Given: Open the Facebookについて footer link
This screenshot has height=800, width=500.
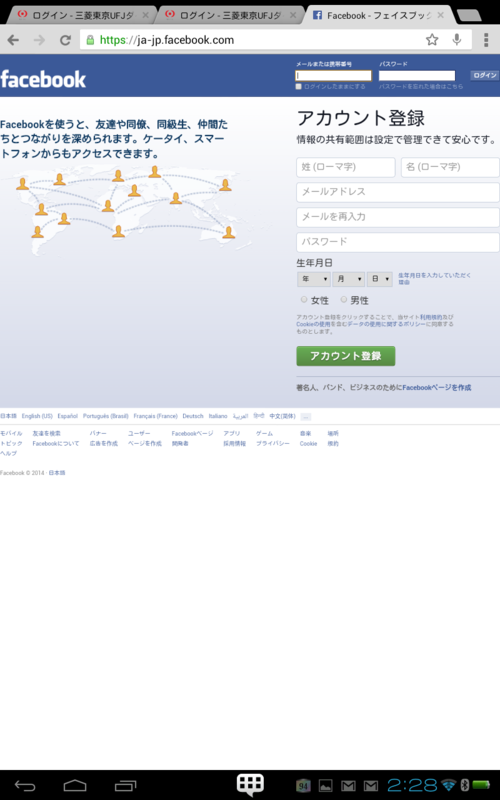Looking at the screenshot, I should coord(56,444).
